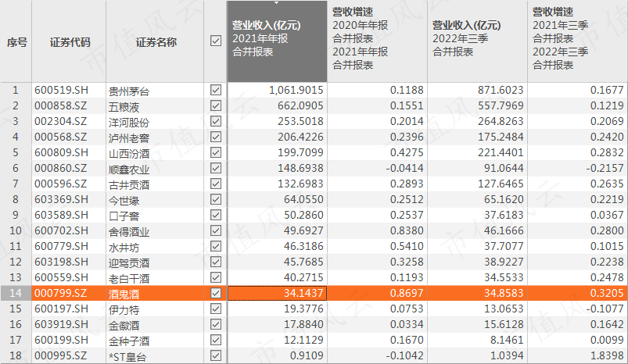
Task: Click Q3 revenue value 871.6023
Action: 501,90
